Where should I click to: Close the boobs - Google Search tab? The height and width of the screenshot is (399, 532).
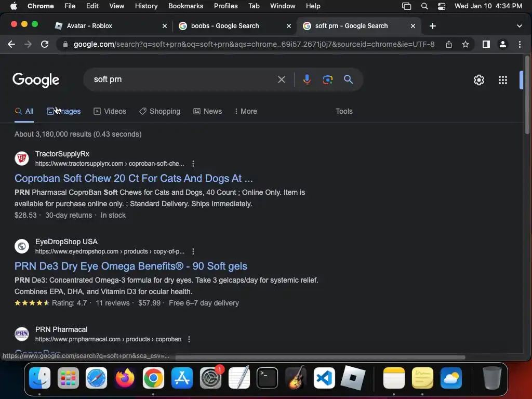click(289, 26)
